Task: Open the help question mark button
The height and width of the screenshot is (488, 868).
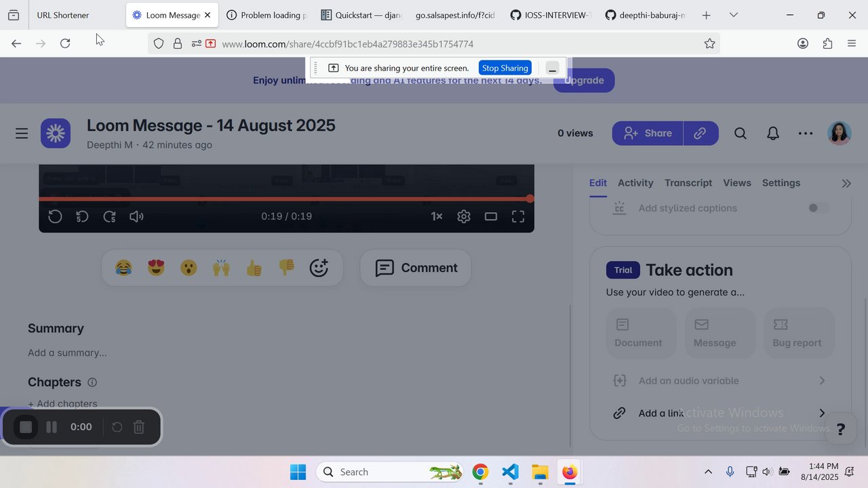Action: [x=840, y=428]
